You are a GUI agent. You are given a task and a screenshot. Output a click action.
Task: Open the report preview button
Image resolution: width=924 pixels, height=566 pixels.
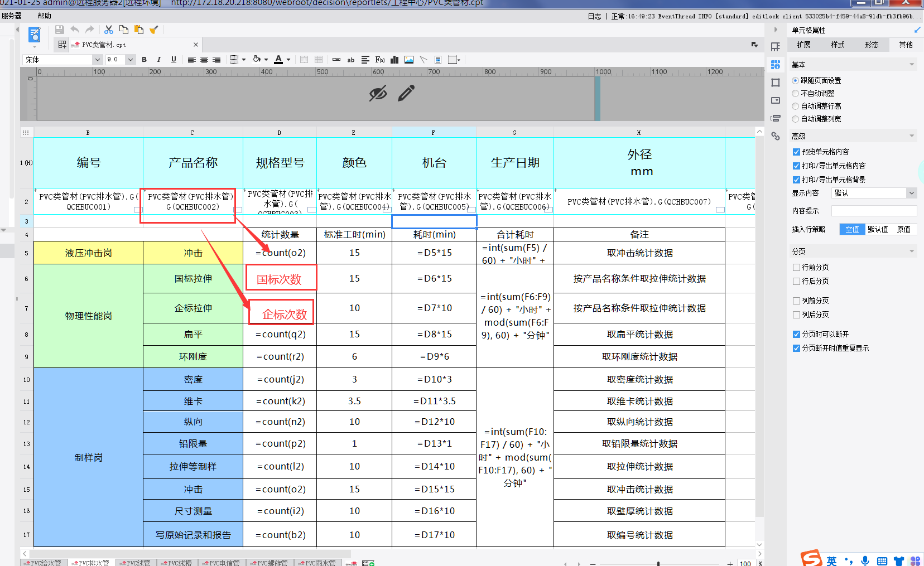35,35
